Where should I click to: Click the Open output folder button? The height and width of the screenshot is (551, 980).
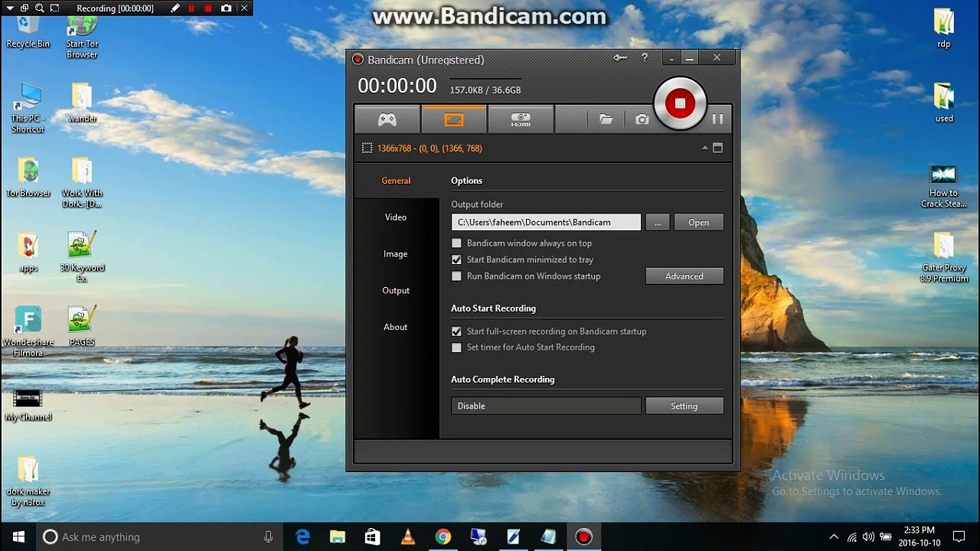698,223
